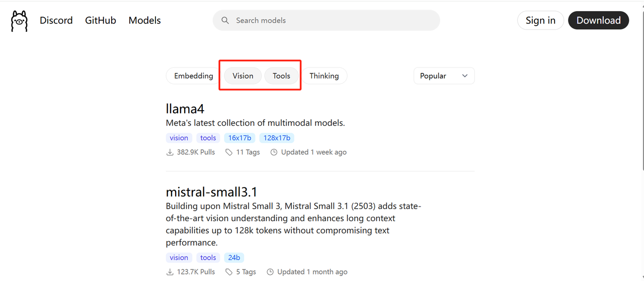This screenshot has height=281, width=644.
Task: Click the search magnifier icon
Action: (225, 21)
